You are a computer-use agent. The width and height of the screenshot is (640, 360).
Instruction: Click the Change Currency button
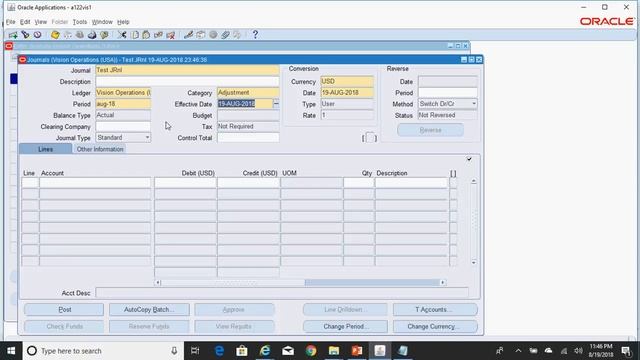click(x=435, y=326)
